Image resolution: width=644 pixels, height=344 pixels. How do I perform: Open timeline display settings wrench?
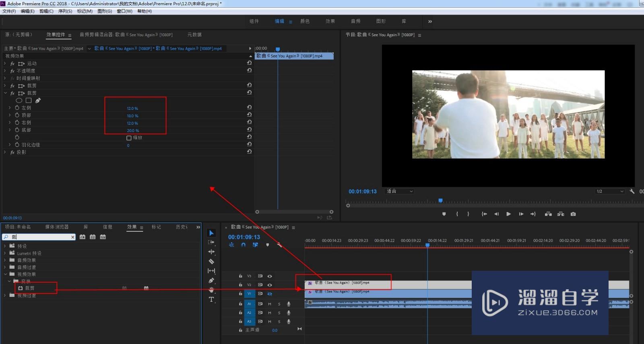point(279,245)
